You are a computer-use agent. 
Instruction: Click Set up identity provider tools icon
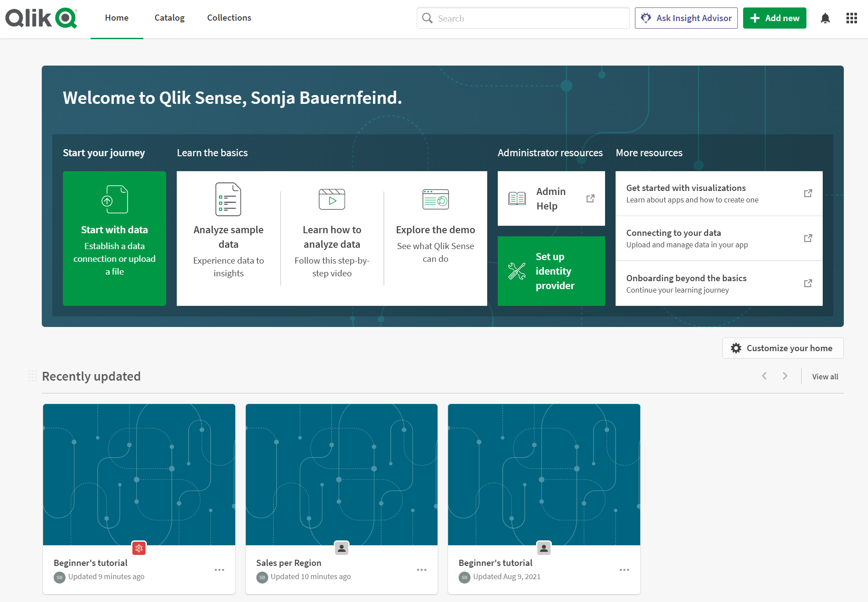click(x=517, y=271)
